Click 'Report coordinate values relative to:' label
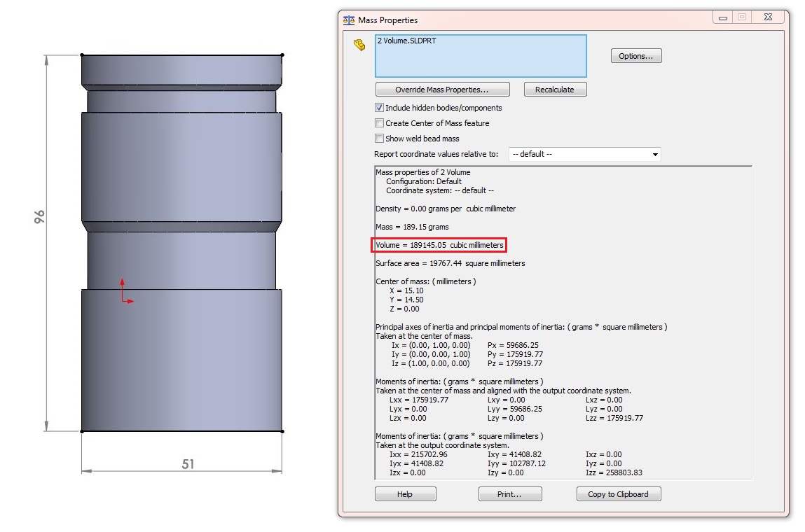The height and width of the screenshot is (532, 805). 436,154
